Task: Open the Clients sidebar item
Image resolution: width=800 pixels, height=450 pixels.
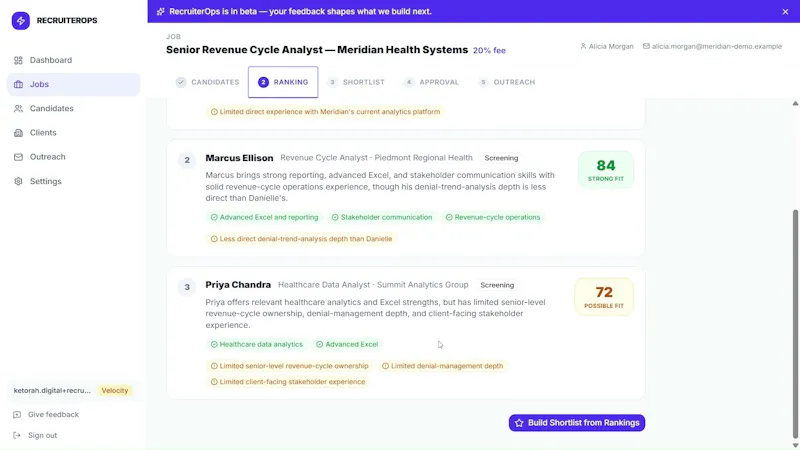Action: 73,133
